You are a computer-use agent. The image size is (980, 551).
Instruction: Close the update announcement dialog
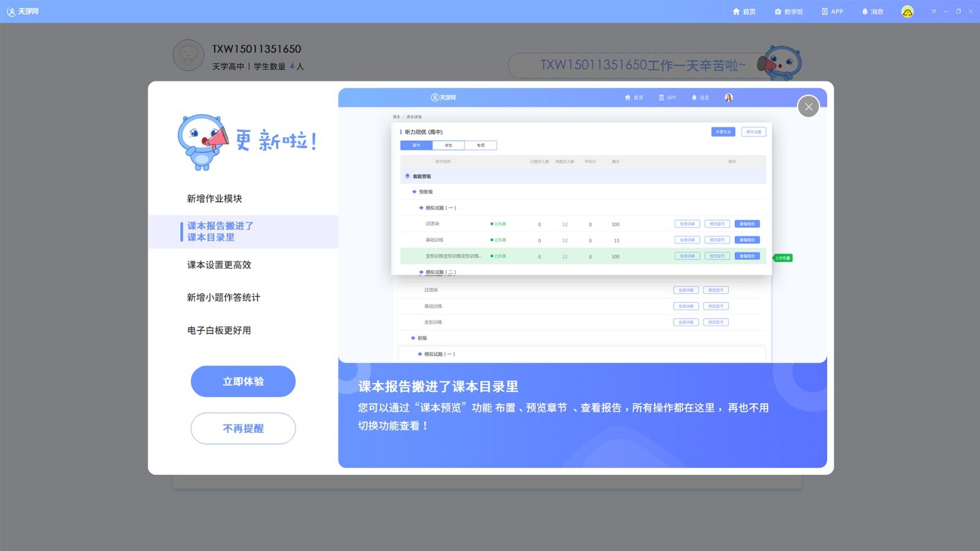[808, 107]
